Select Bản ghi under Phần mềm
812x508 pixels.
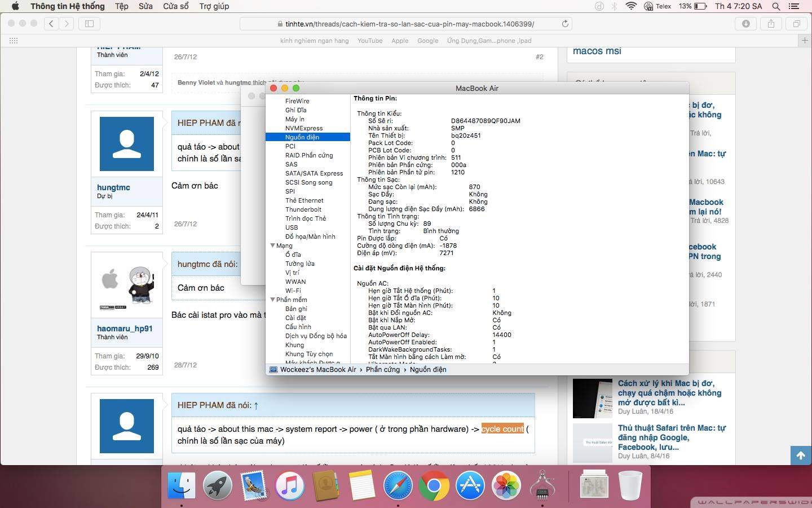pyautogui.click(x=296, y=309)
